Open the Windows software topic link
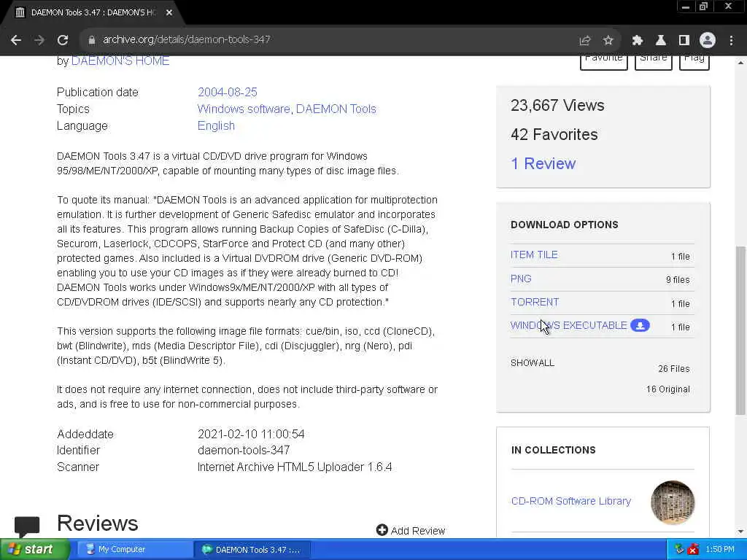The image size is (747, 560). pos(244,109)
